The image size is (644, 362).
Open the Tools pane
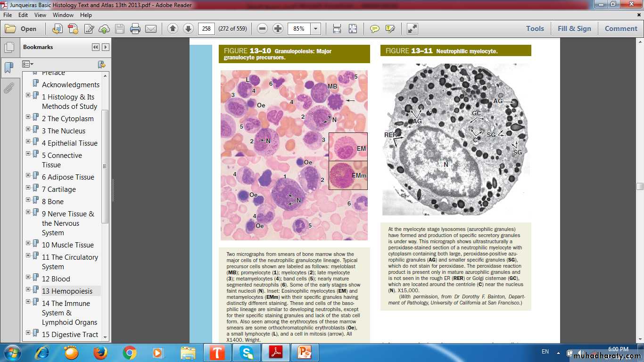[535, 29]
